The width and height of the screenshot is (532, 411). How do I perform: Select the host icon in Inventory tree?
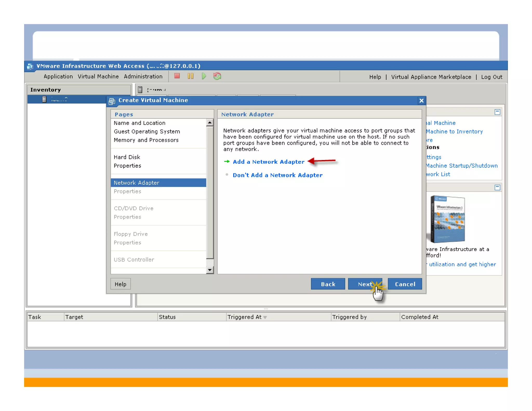coord(44,99)
